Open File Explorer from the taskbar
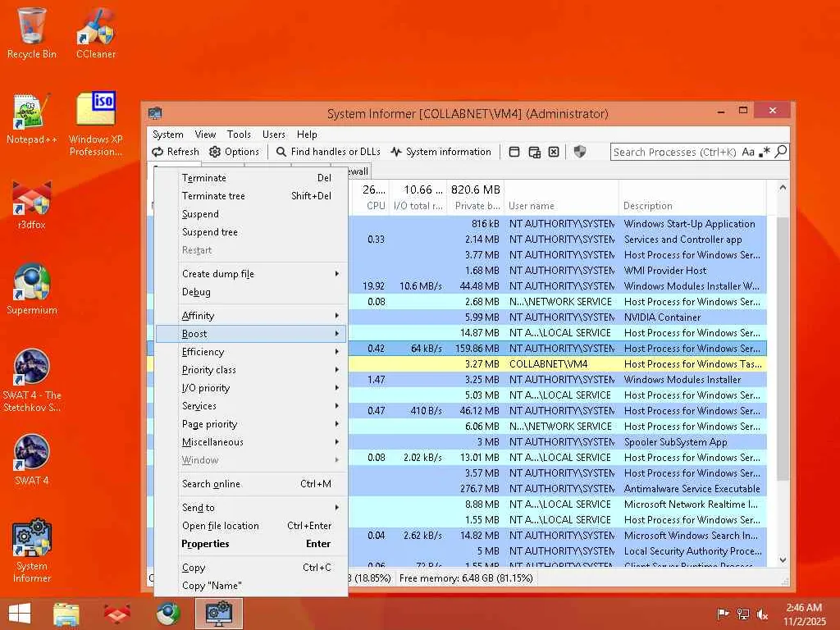This screenshot has height=630, width=840. click(x=66, y=614)
